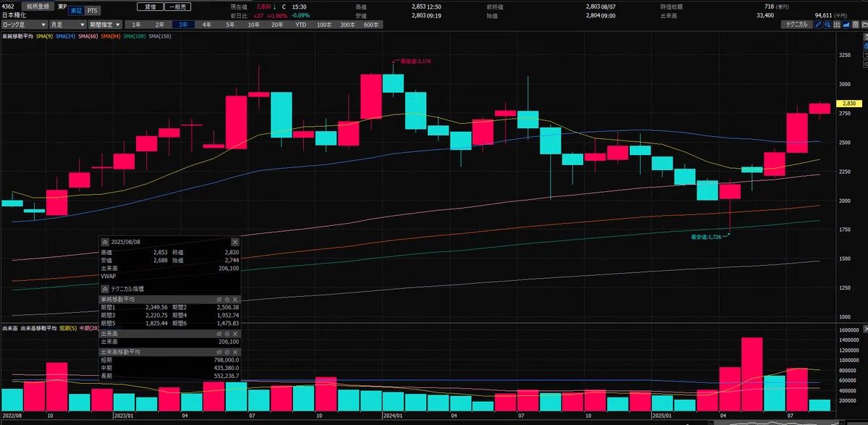Click the stock code 4362

[8, 6]
